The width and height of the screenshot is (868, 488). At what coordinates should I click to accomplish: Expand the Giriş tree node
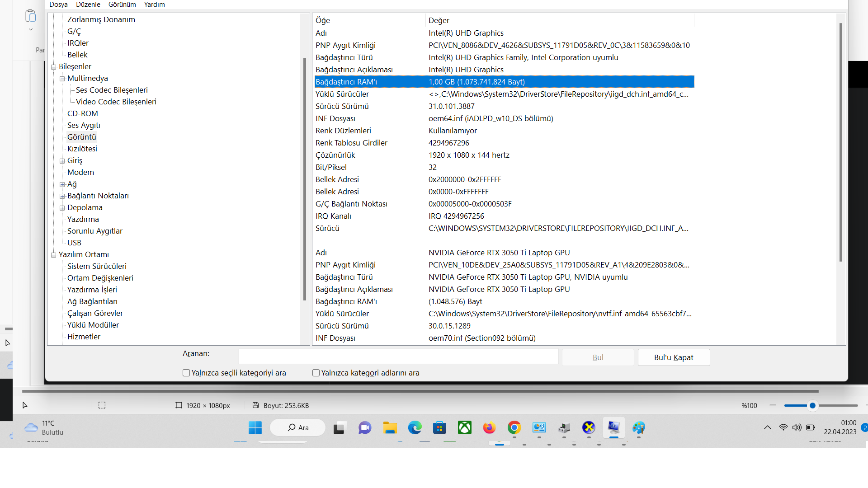point(62,161)
